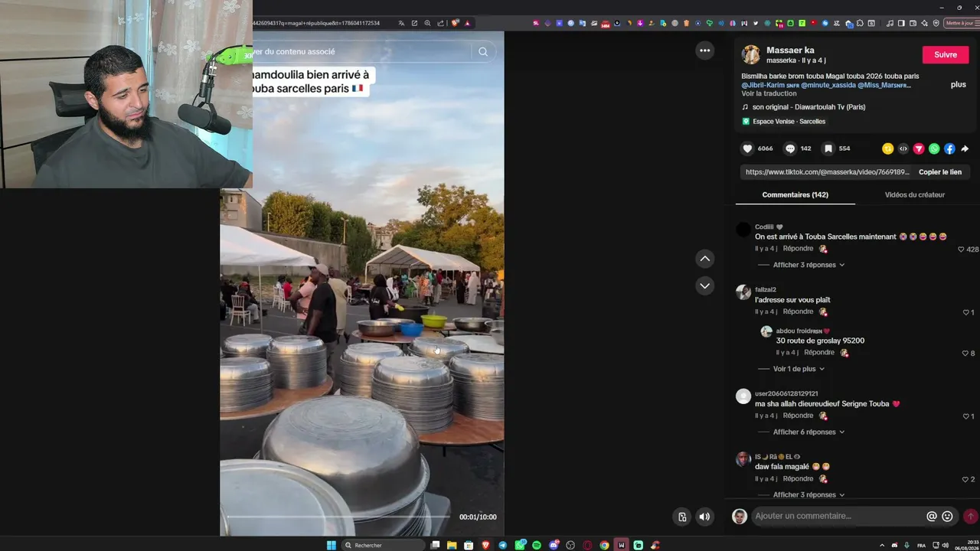Reply to abdou froid's address comment
The height and width of the screenshot is (551, 980).
coord(819,353)
